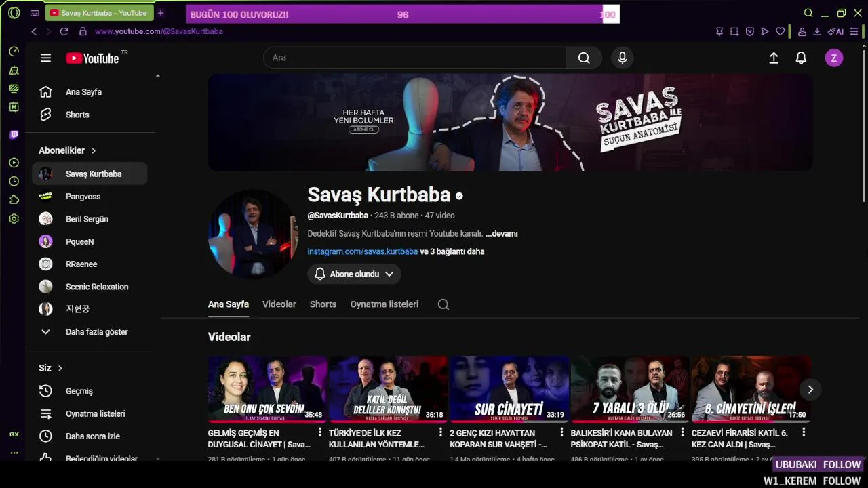Open Extensions cube in Opera sidebar
868x488 pixels.
14,200
